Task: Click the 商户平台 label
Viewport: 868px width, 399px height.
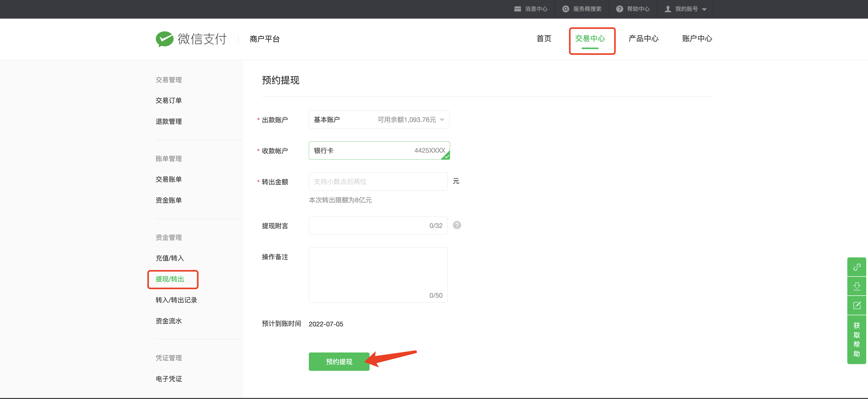Action: point(265,39)
